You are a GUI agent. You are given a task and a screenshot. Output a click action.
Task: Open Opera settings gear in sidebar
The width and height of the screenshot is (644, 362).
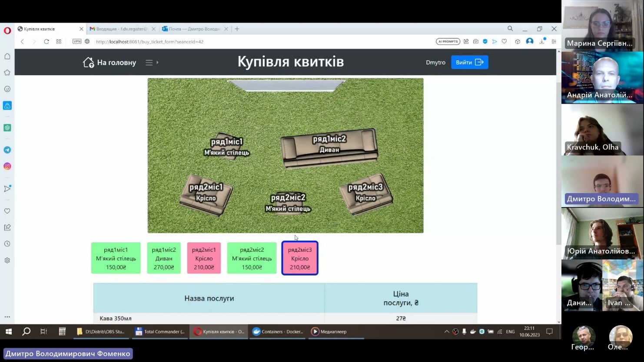pyautogui.click(x=7, y=260)
